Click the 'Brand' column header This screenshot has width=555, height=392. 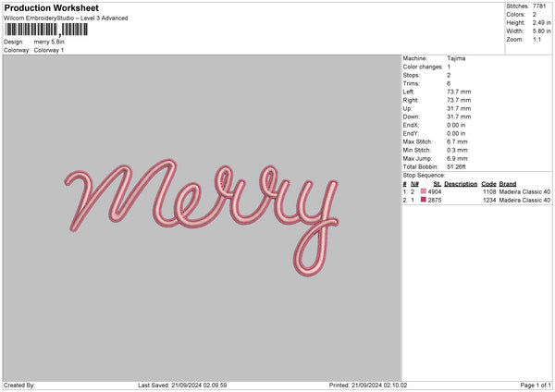coord(508,184)
